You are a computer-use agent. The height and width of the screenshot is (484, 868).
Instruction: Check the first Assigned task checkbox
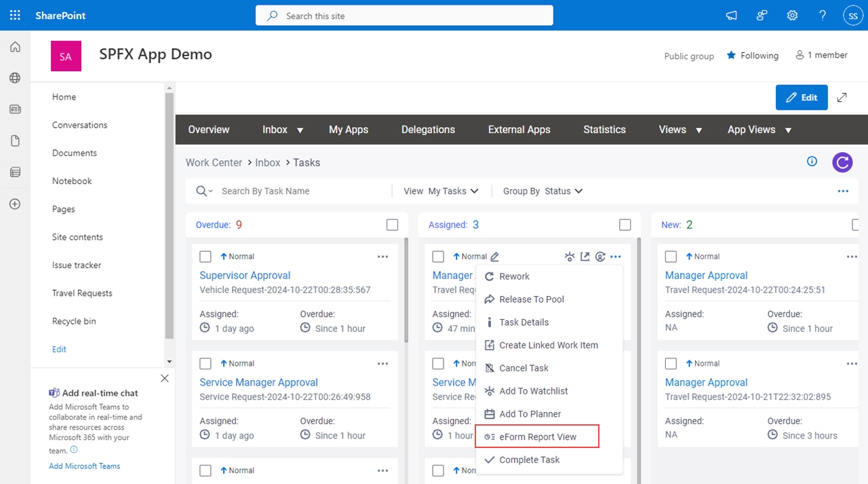[x=438, y=257]
